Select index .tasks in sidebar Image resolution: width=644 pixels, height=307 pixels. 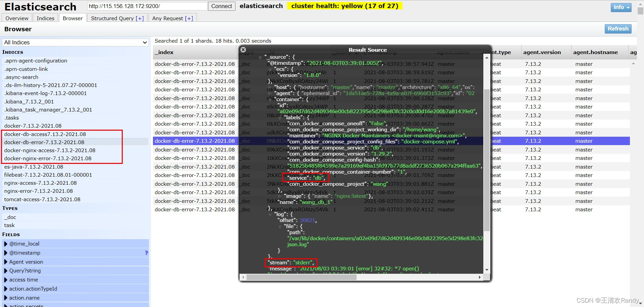tap(75, 118)
